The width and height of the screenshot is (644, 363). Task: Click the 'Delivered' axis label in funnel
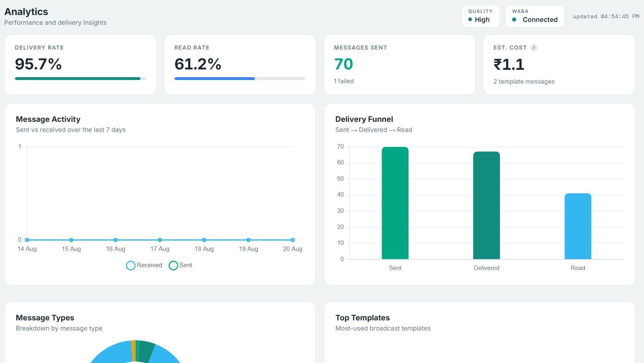tap(487, 268)
